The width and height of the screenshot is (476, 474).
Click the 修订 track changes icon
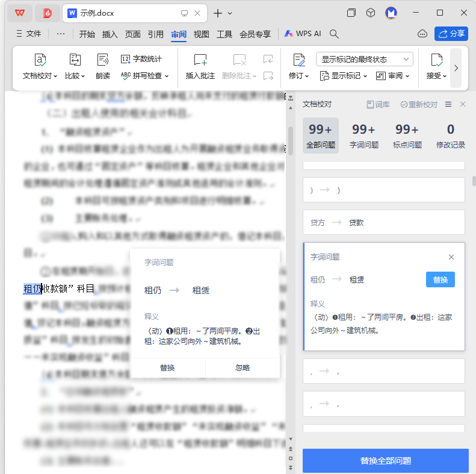click(298, 60)
